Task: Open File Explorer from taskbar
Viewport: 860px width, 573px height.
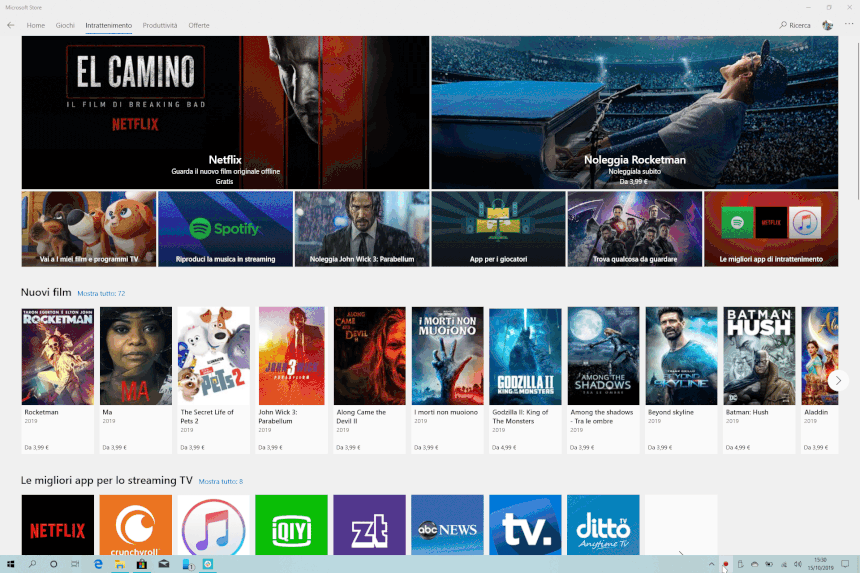Action: pyautogui.click(x=120, y=564)
